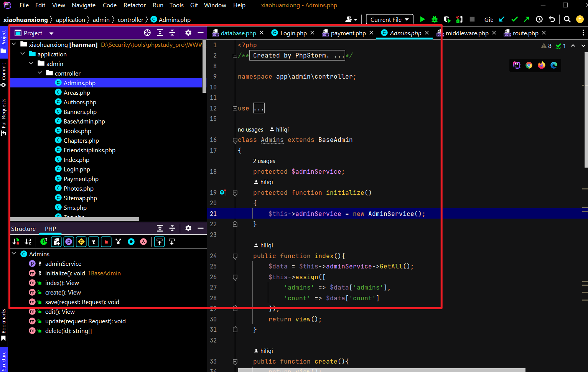Hide the Structure panel
588x372 pixels.
tap(201, 229)
